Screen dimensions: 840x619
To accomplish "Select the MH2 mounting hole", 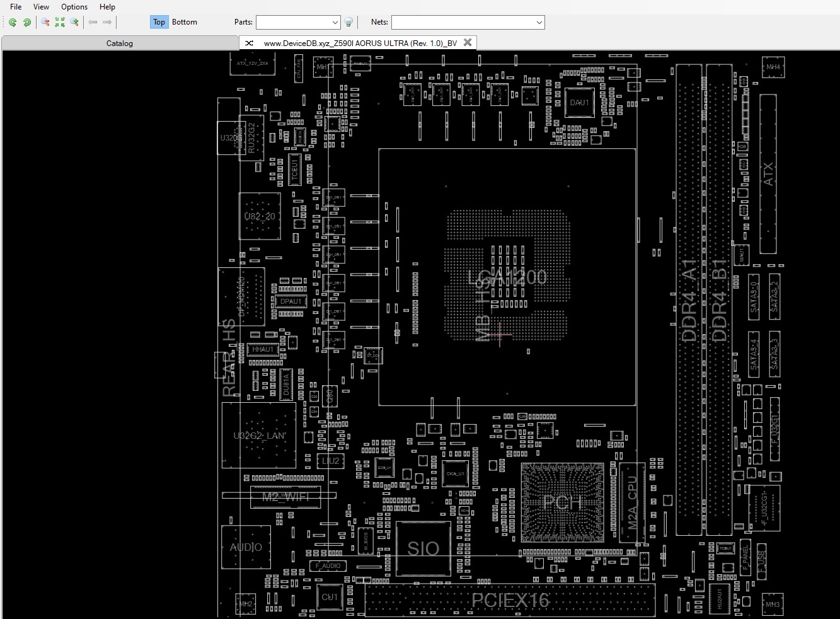I will tap(246, 604).
